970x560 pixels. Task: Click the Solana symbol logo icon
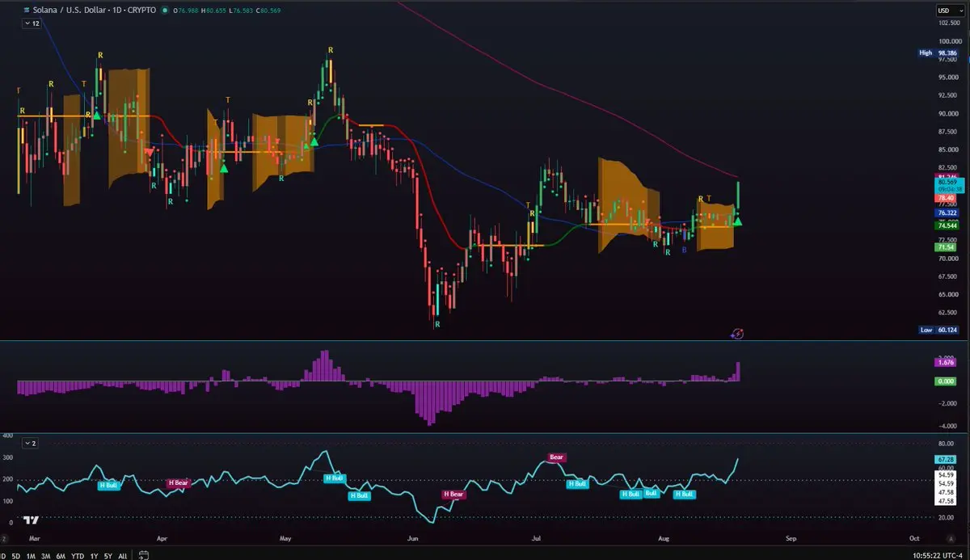pyautogui.click(x=28, y=10)
